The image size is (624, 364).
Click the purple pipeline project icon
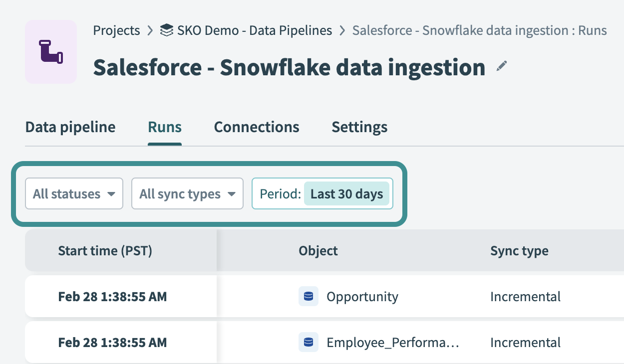pos(51,52)
